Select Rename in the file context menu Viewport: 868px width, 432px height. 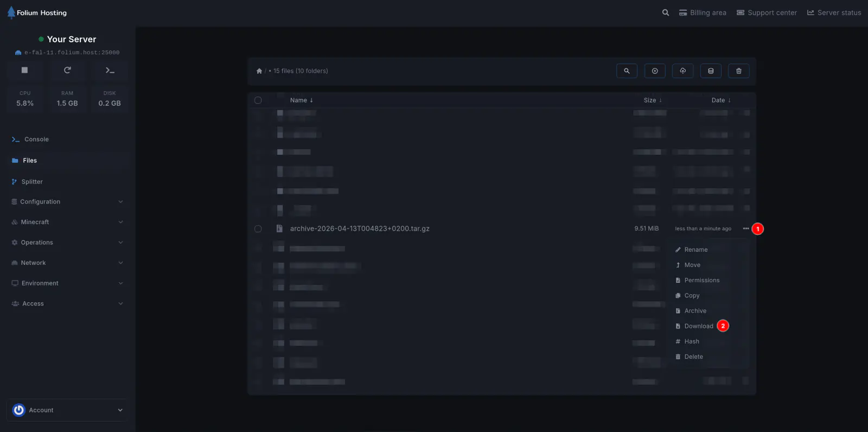click(x=695, y=250)
